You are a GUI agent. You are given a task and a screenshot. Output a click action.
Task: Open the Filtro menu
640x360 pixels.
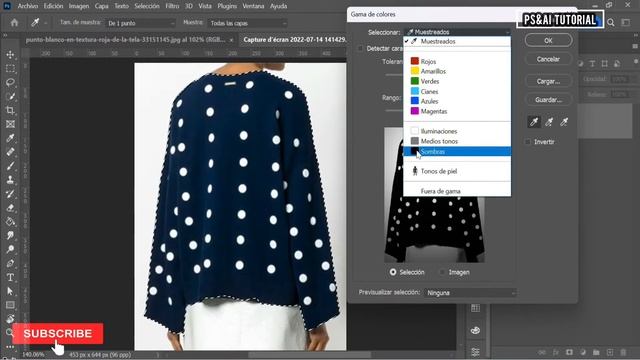point(172,6)
